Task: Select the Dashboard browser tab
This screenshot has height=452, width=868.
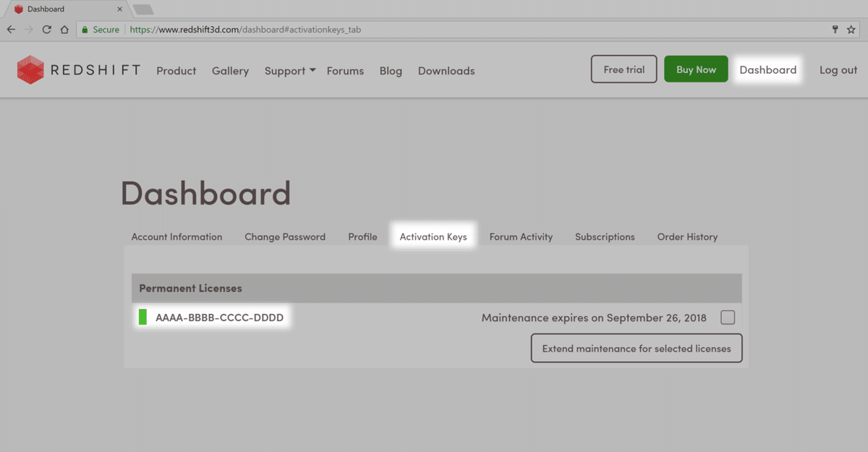Action: pyautogui.click(x=69, y=9)
